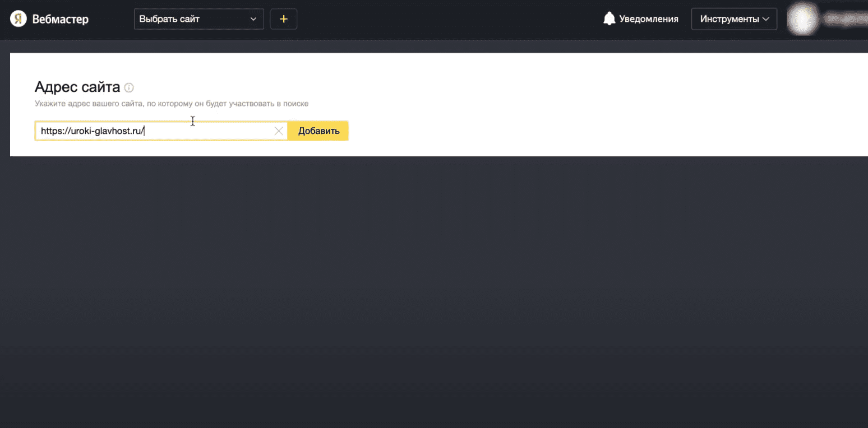Click the Yandex 'Я' logo icon
Viewport: 868px width, 428px height.
19,19
